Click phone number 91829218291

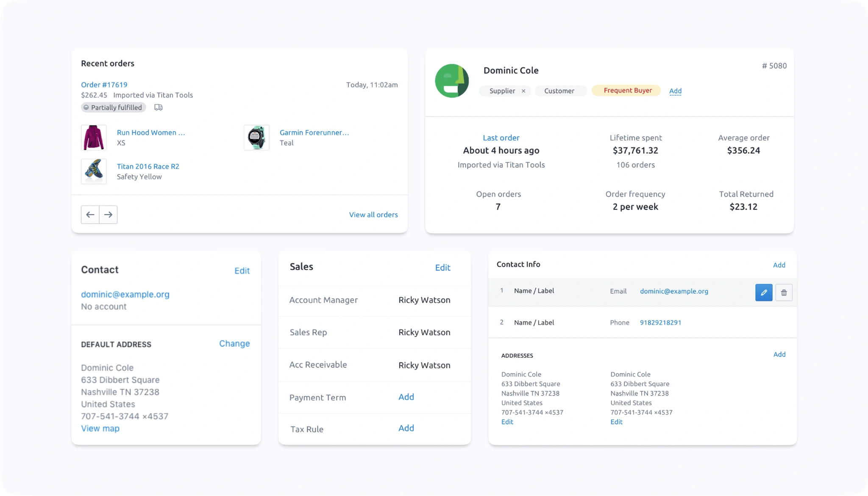click(660, 323)
